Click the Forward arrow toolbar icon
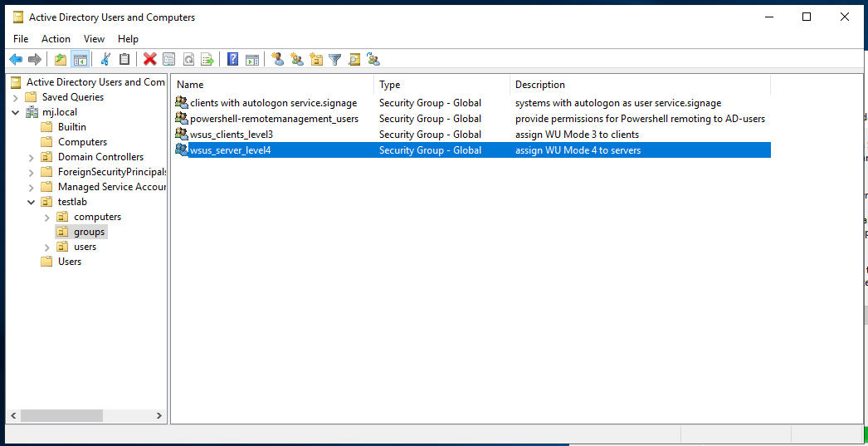The width and height of the screenshot is (868, 446). (x=35, y=59)
